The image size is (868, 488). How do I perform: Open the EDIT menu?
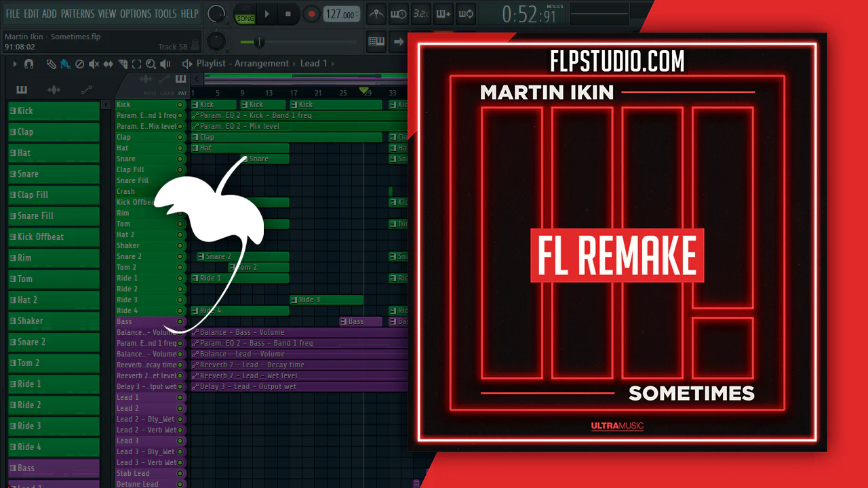(x=31, y=14)
